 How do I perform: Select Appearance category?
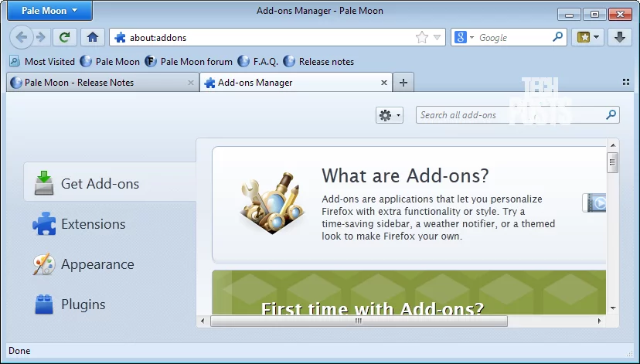[110, 264]
